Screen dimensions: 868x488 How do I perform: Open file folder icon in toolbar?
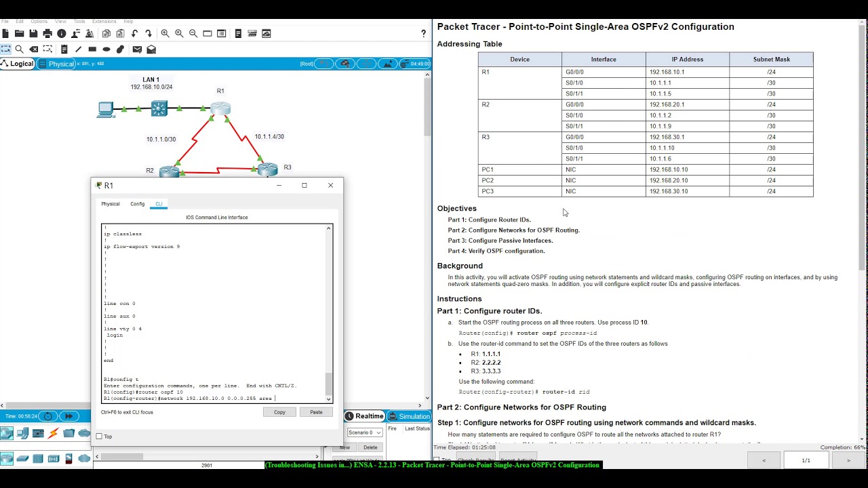[19, 33]
